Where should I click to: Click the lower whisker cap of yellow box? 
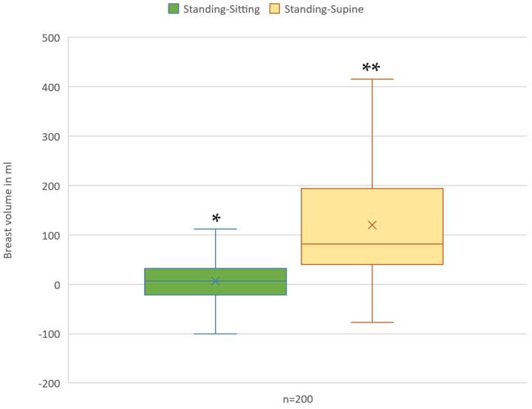point(372,322)
